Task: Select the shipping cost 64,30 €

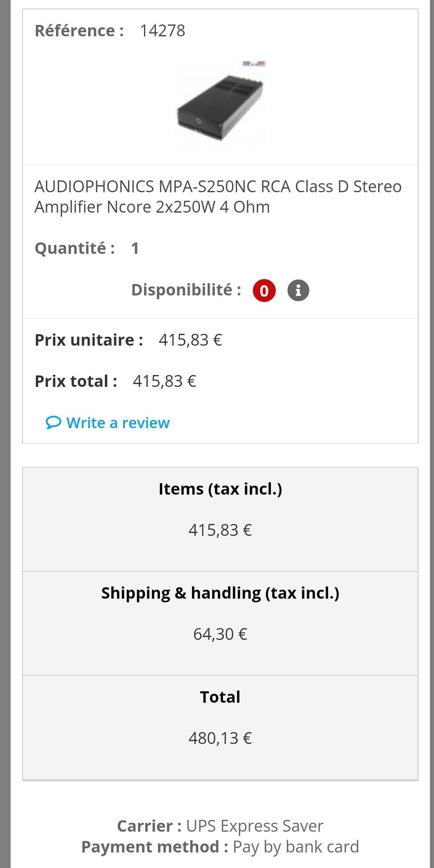Action: point(220,634)
